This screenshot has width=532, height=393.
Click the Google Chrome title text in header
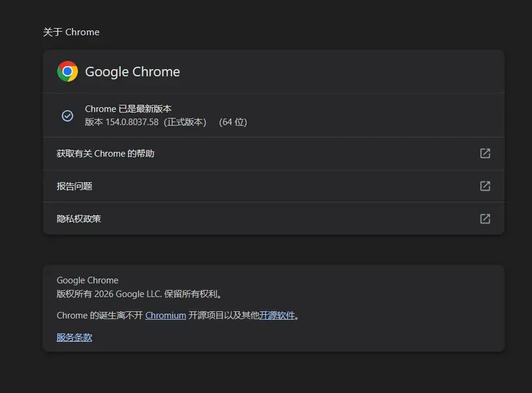click(x=132, y=72)
